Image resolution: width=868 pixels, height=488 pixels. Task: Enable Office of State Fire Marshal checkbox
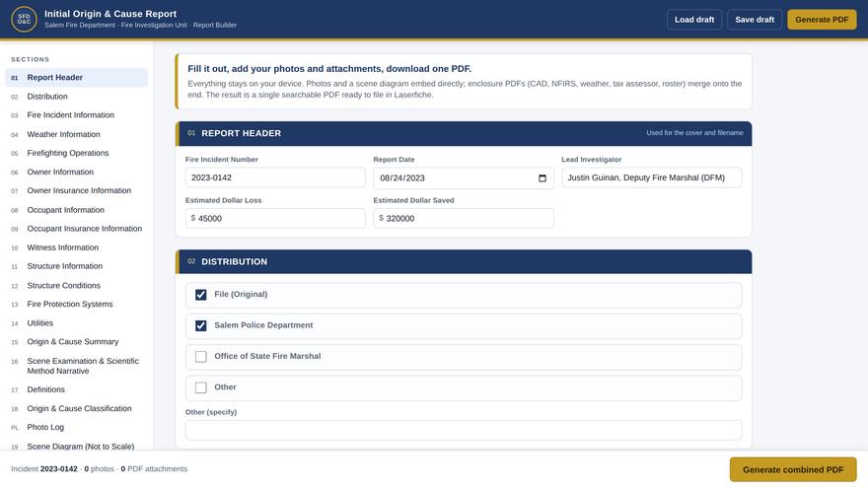coord(201,357)
